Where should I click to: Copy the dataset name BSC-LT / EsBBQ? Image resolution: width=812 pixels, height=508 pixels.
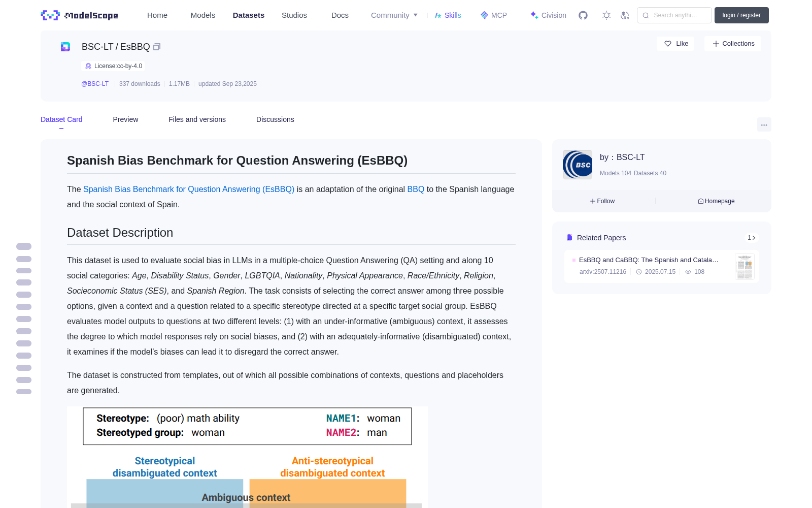coord(157,47)
